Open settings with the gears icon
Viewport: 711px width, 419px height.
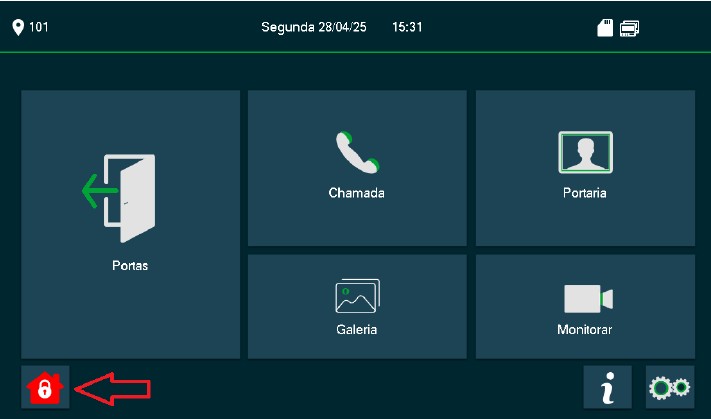670,387
